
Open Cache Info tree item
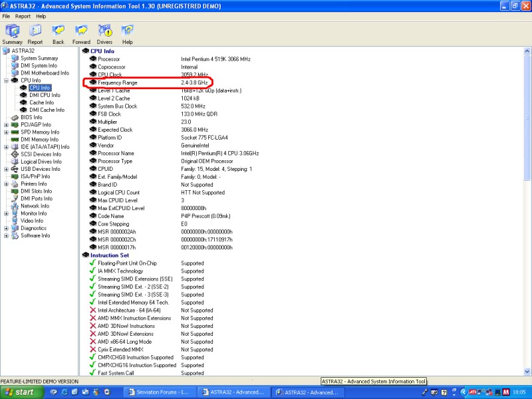coord(41,102)
